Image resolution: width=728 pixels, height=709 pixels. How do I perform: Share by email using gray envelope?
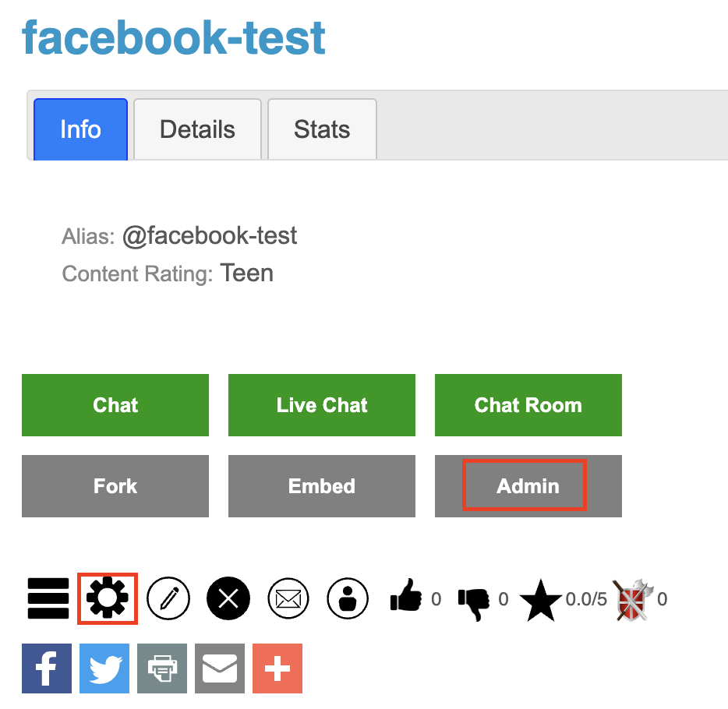click(x=220, y=668)
